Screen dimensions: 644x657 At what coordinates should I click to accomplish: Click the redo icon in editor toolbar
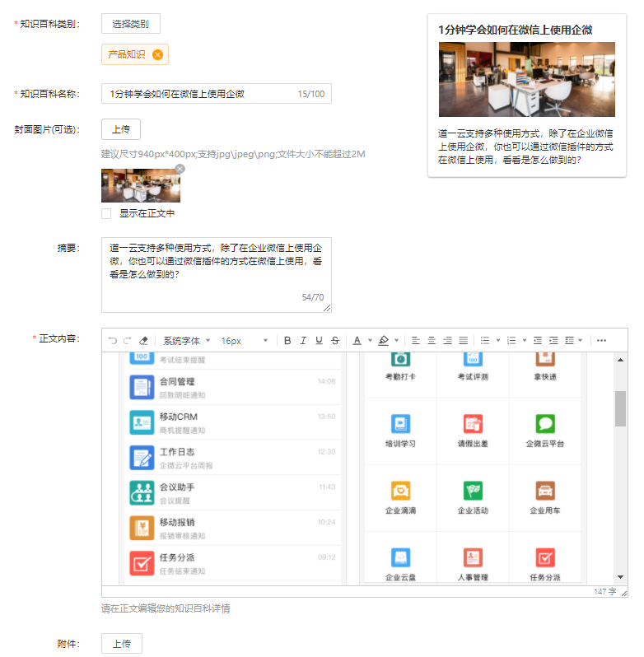point(128,341)
